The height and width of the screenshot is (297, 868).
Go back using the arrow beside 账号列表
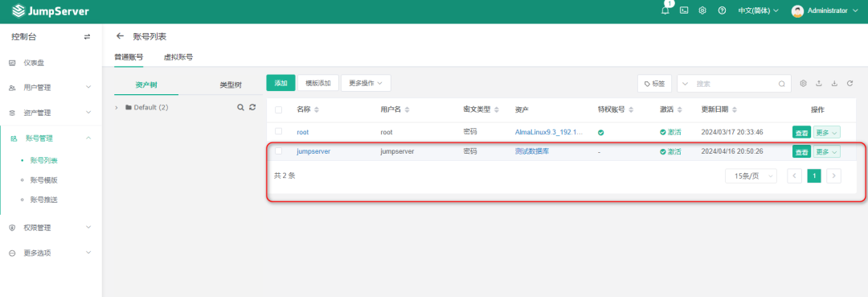[x=120, y=36]
